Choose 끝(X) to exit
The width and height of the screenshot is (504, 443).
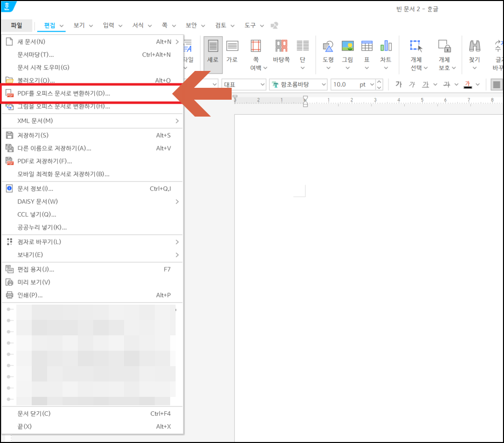pyautogui.click(x=92, y=426)
